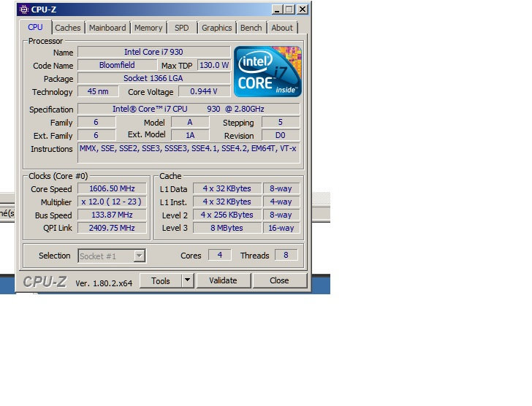Screen dimensions: 532x406
Task: Go to the SPD tab
Action: click(181, 28)
